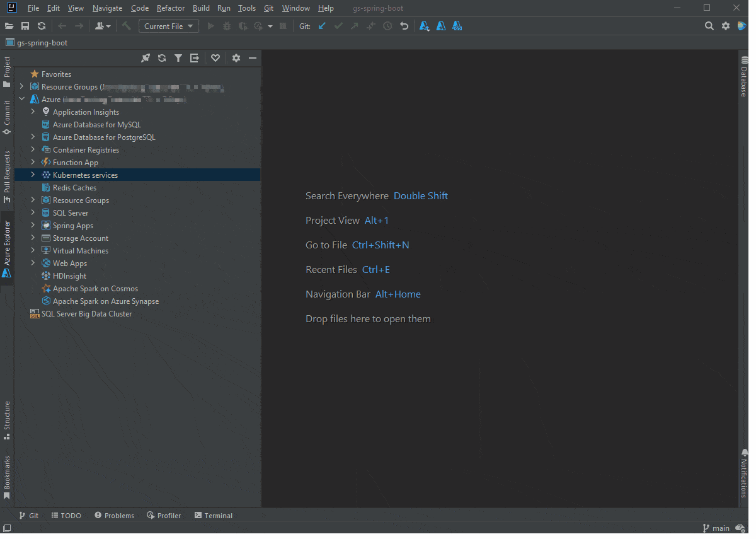The width and height of the screenshot is (756, 539).
Task: Select Azure Database for MySQL item
Action: click(x=96, y=125)
